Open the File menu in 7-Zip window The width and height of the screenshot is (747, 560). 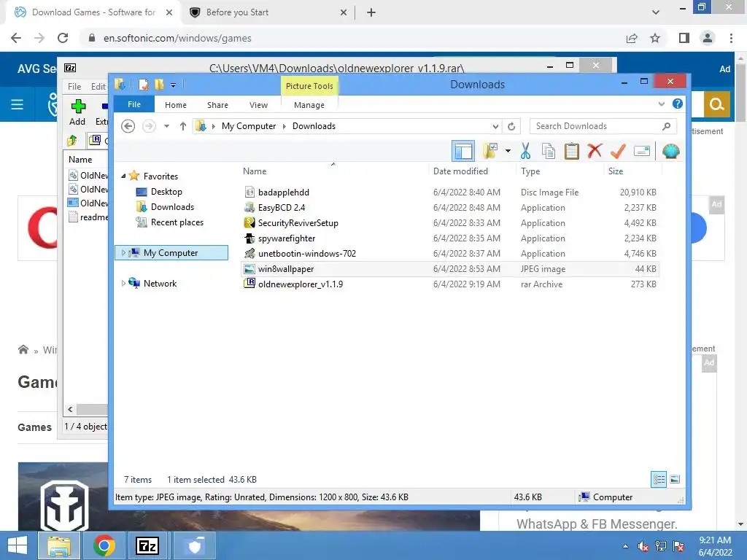tap(74, 86)
